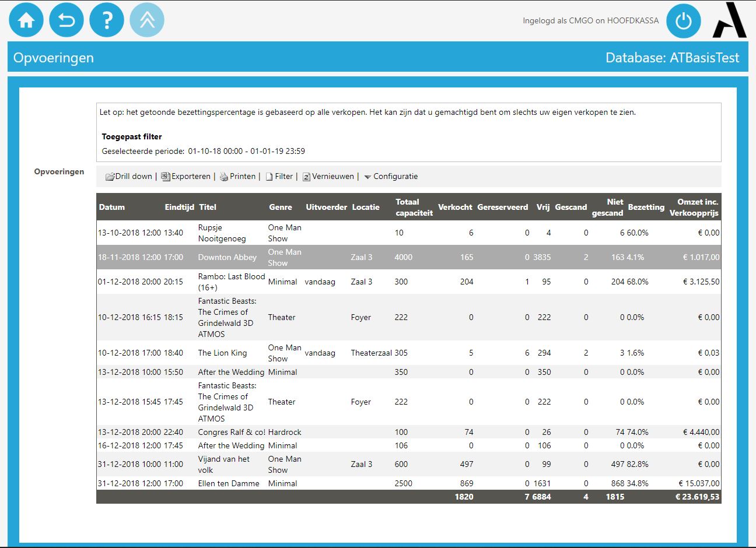Click total revenue € 23.619,53
Viewport: 756px width, 548px height.
[x=698, y=497]
